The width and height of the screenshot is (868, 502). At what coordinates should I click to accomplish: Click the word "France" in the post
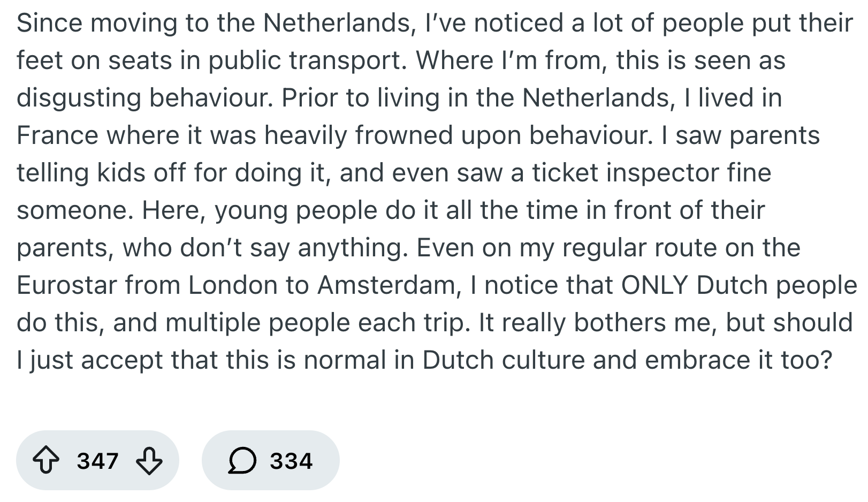click(57, 135)
